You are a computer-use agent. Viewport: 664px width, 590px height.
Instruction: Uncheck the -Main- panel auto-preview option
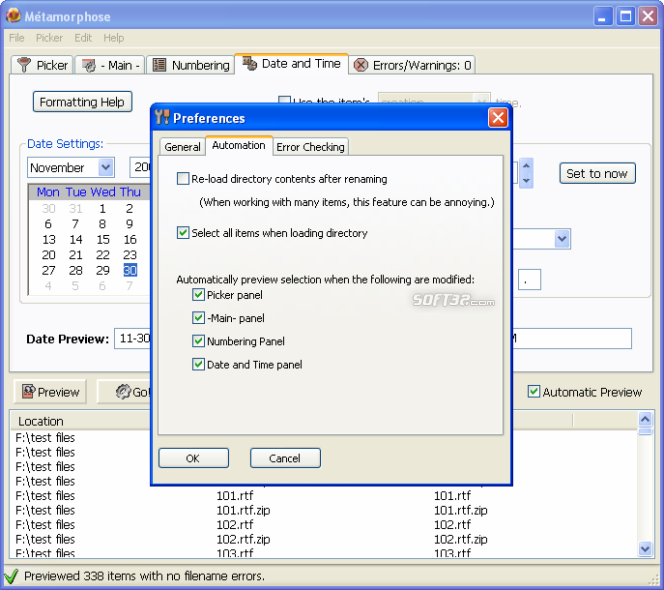coord(198,318)
